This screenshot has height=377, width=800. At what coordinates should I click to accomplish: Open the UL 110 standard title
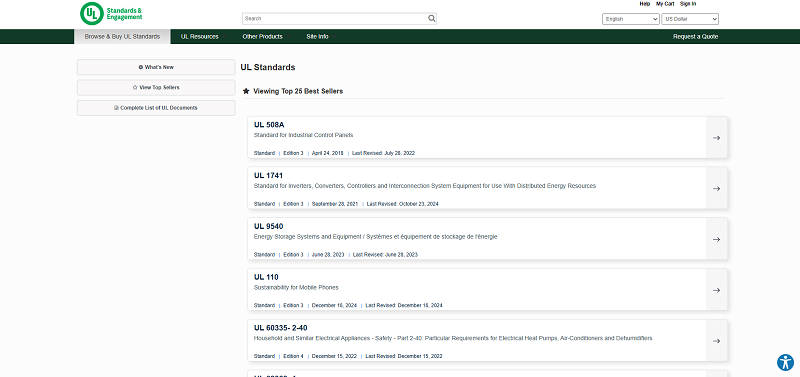(266, 277)
